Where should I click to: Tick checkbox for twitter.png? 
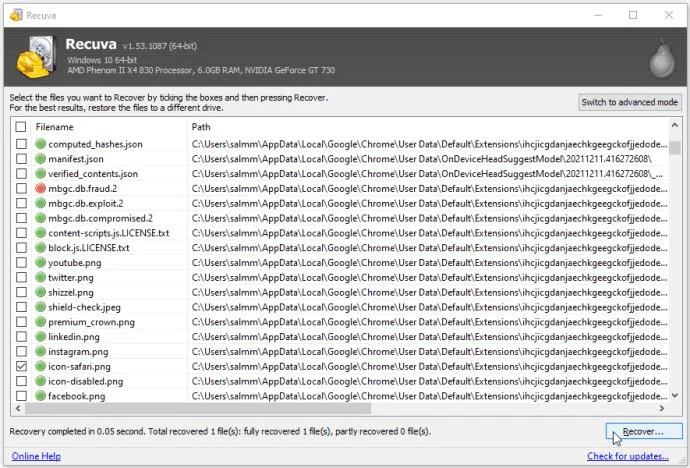(x=21, y=278)
